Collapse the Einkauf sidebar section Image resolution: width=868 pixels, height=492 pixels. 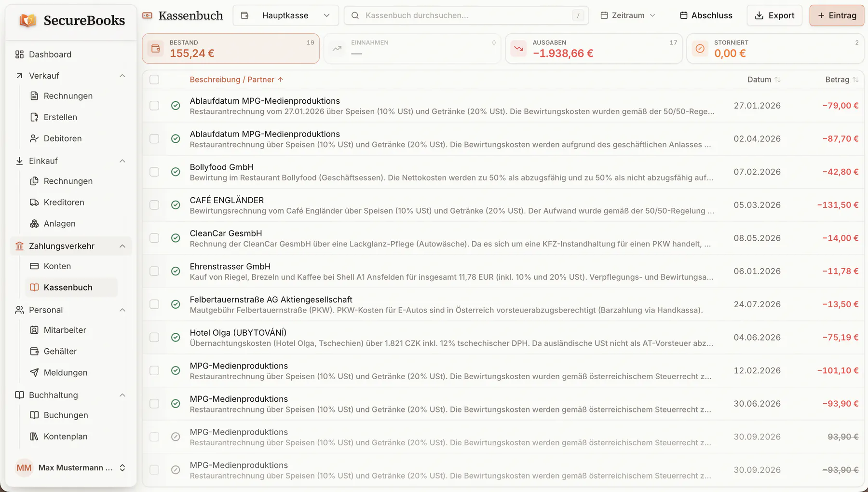coord(122,161)
